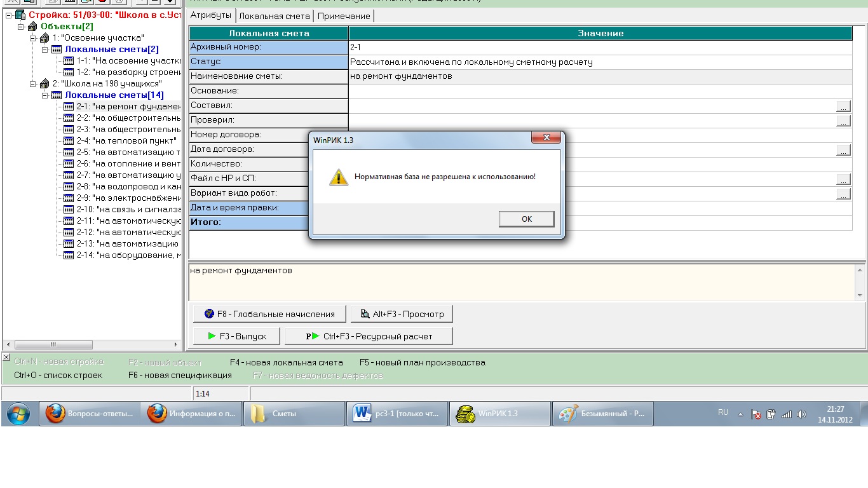The width and height of the screenshot is (868, 488).
Task: Click the table icon of estimate 2-2
Action: pyautogui.click(x=69, y=118)
